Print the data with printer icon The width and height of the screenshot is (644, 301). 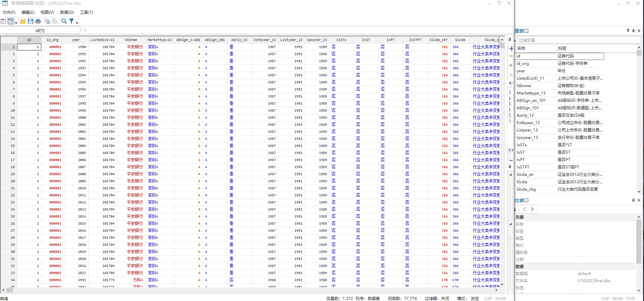pyautogui.click(x=38, y=21)
